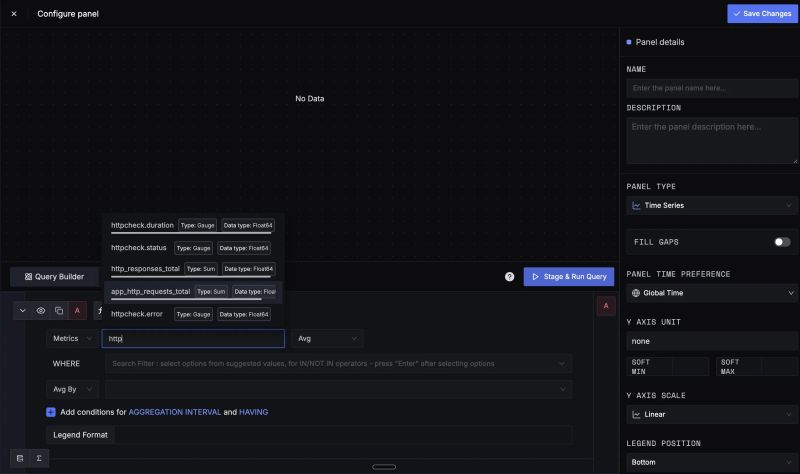Click the SOFT MIN value field
Image resolution: width=800 pixels, height=474 pixels.
690,367
